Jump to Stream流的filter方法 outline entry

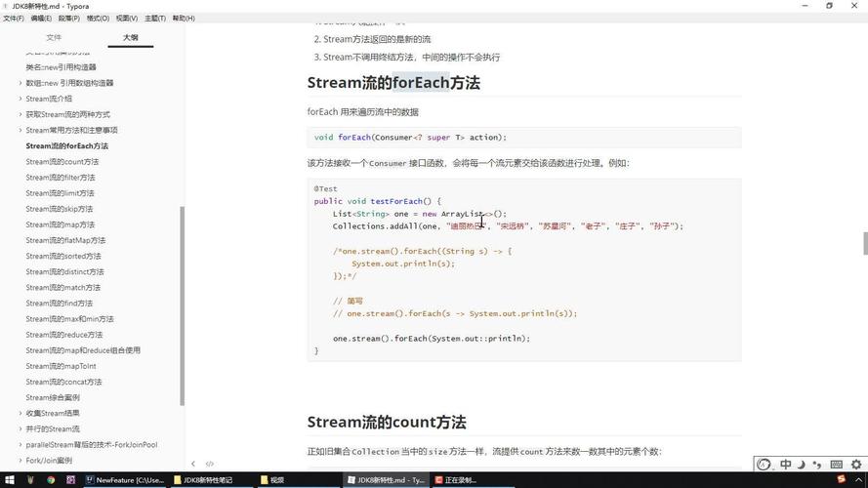61,178
